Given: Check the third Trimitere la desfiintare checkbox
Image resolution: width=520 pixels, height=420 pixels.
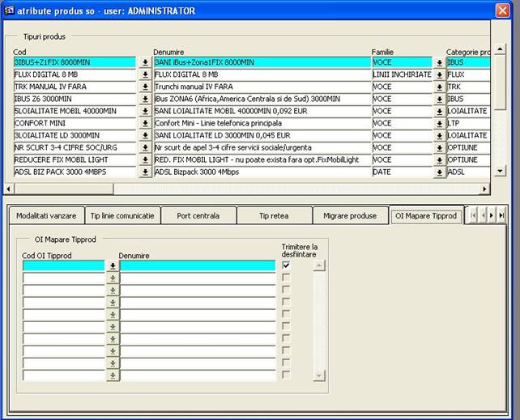Looking at the screenshot, I should point(286,290).
